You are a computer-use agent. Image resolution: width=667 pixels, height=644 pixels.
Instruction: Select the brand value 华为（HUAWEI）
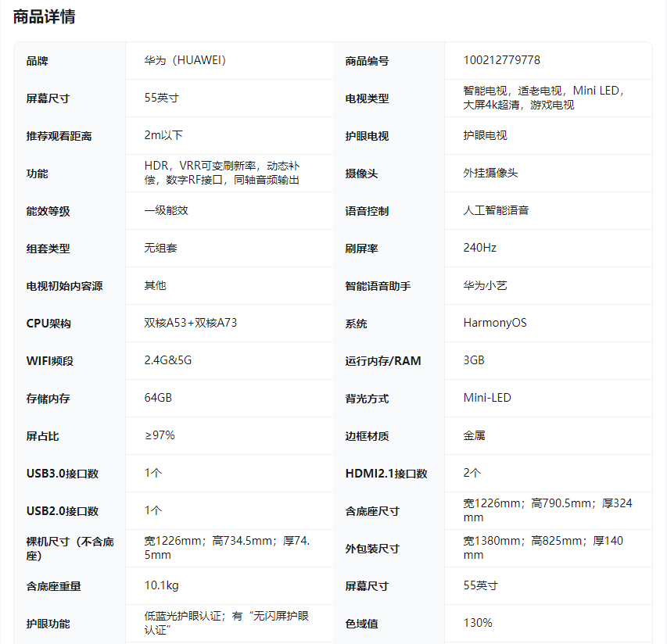(185, 61)
